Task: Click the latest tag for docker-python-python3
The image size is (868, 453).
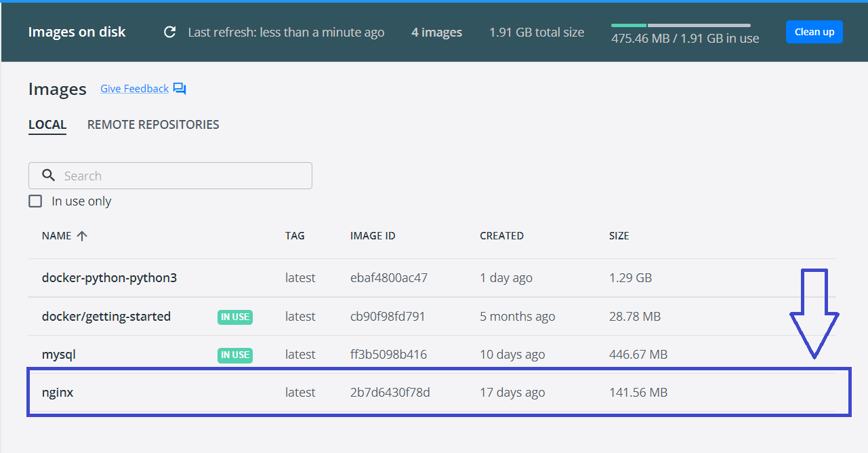Action: pos(300,278)
